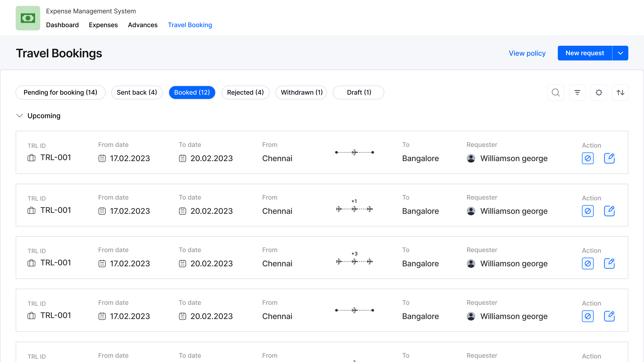Open the search tool

pos(555,93)
